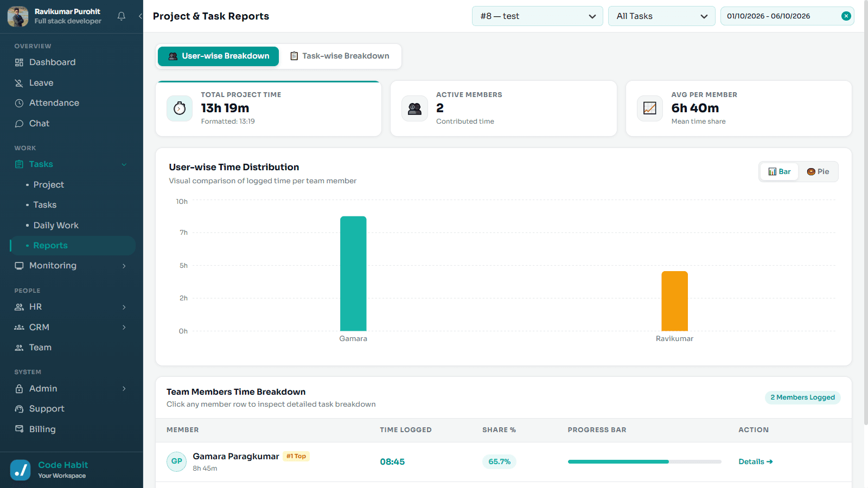Click the date range input field
The width and height of the screenshot is (868, 488).
(787, 16)
